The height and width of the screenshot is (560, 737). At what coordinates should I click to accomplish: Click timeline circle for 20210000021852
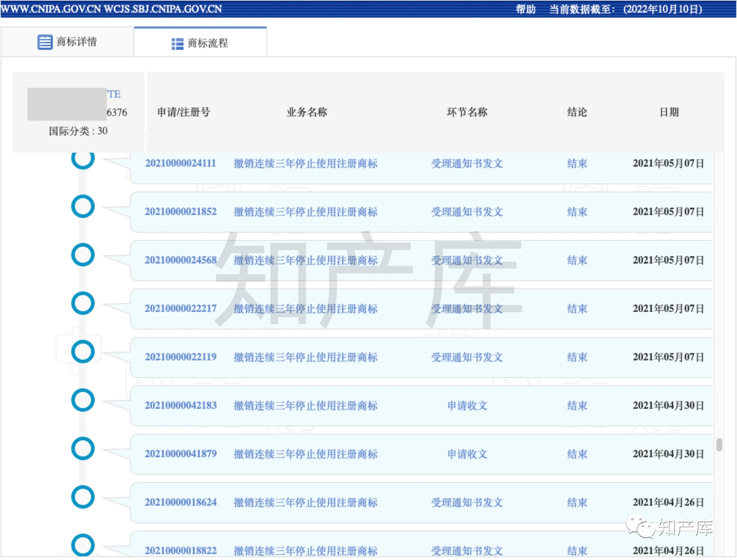[x=83, y=206]
